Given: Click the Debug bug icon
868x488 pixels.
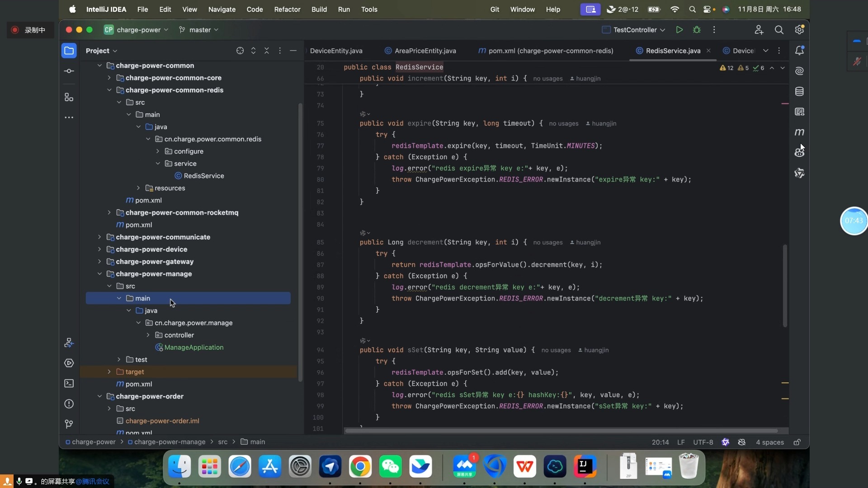Looking at the screenshot, I should (x=697, y=30).
